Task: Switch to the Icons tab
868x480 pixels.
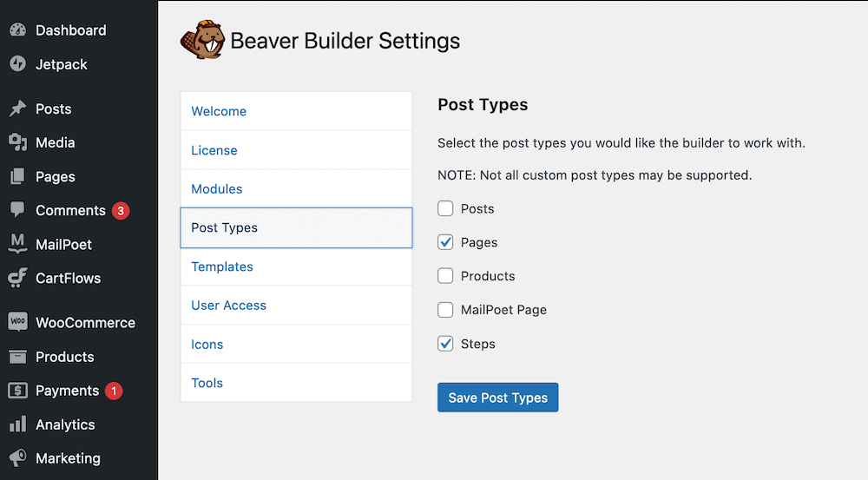Action: [x=296, y=344]
